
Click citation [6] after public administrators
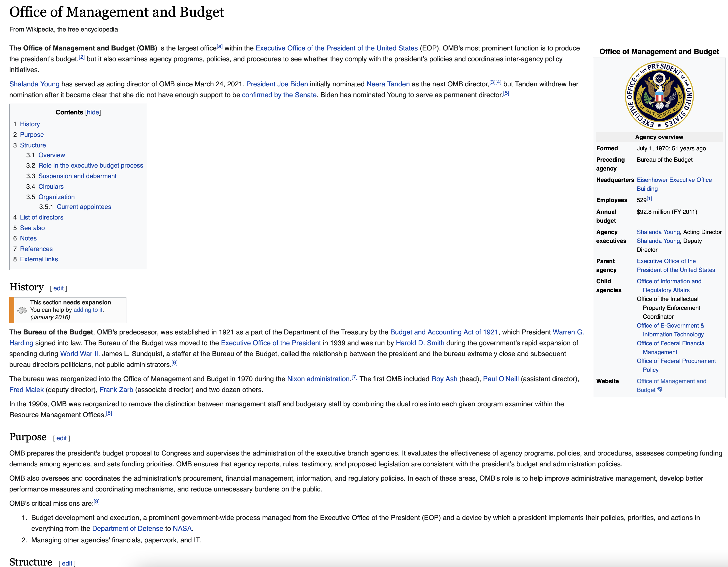coord(174,363)
